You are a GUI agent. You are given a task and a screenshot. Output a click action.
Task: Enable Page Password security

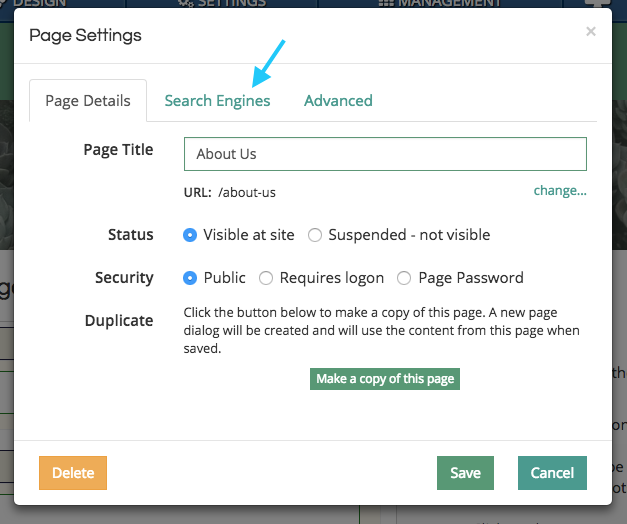point(404,278)
